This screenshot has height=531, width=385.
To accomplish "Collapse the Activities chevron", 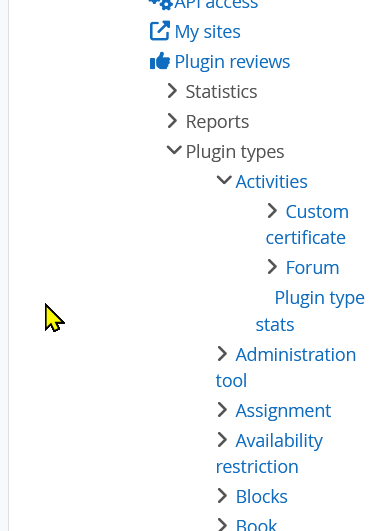I will [224, 179].
